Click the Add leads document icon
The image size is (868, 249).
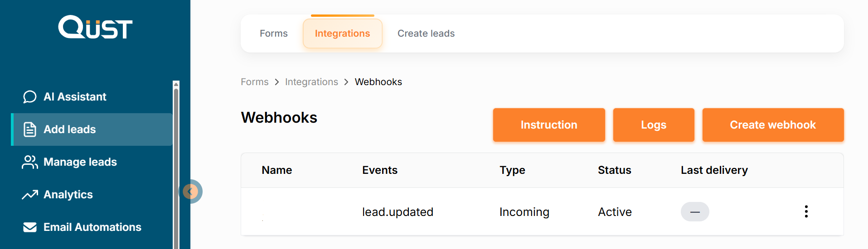(30, 129)
